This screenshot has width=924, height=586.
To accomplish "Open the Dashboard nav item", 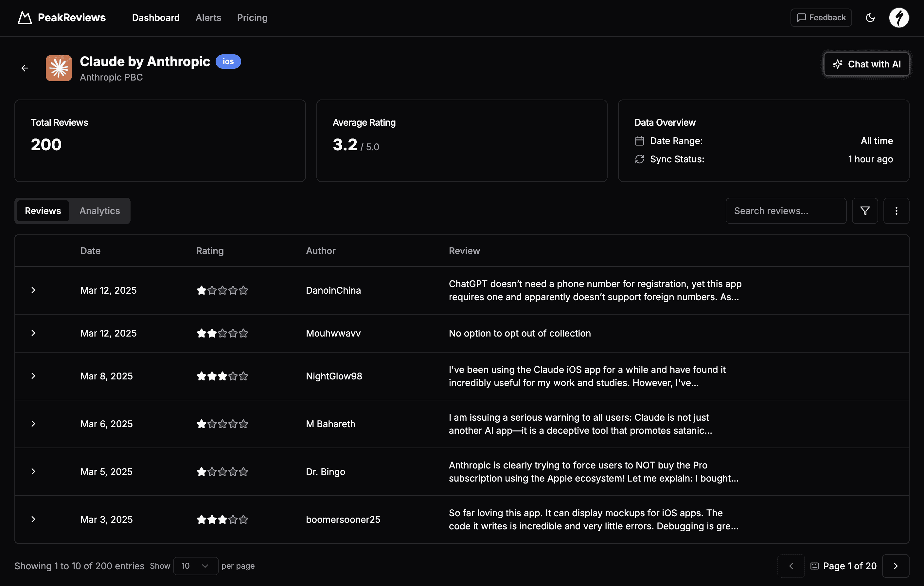I will (156, 18).
